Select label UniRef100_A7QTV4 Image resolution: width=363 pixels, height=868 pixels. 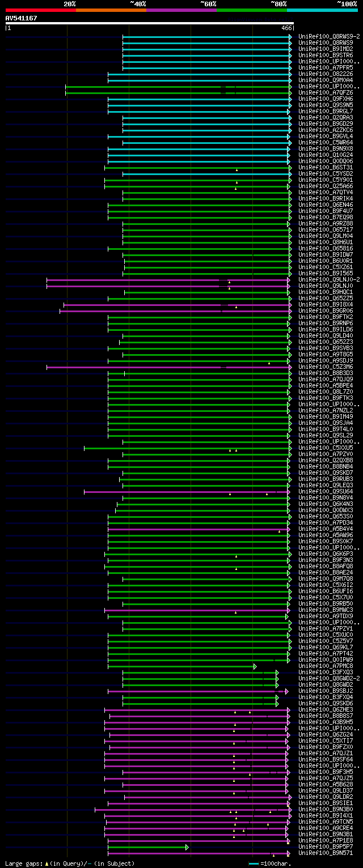click(x=326, y=192)
